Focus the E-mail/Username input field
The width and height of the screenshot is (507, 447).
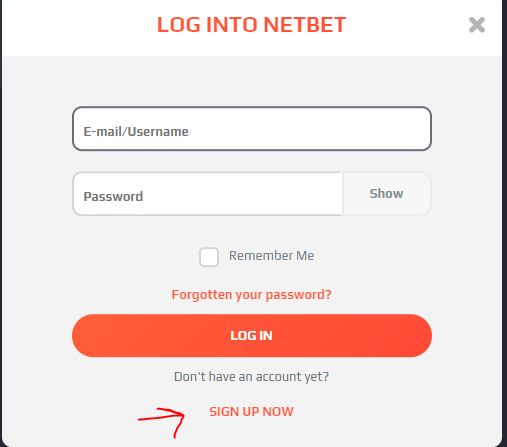click(252, 129)
